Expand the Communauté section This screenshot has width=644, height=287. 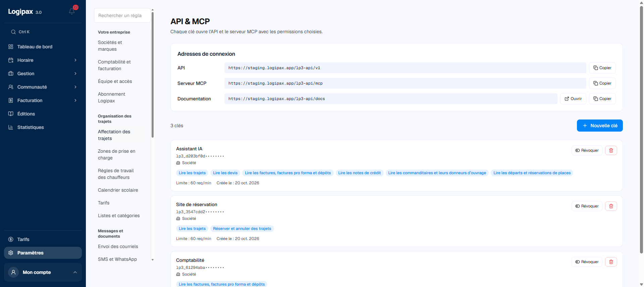[43, 87]
